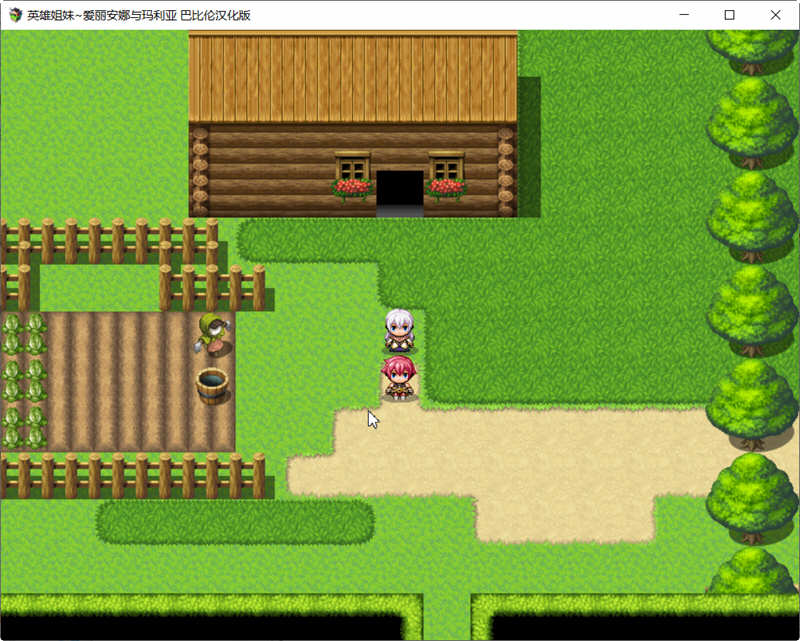Image resolution: width=800 pixels, height=641 pixels.
Task: Minimize the game window
Action: (x=685, y=15)
